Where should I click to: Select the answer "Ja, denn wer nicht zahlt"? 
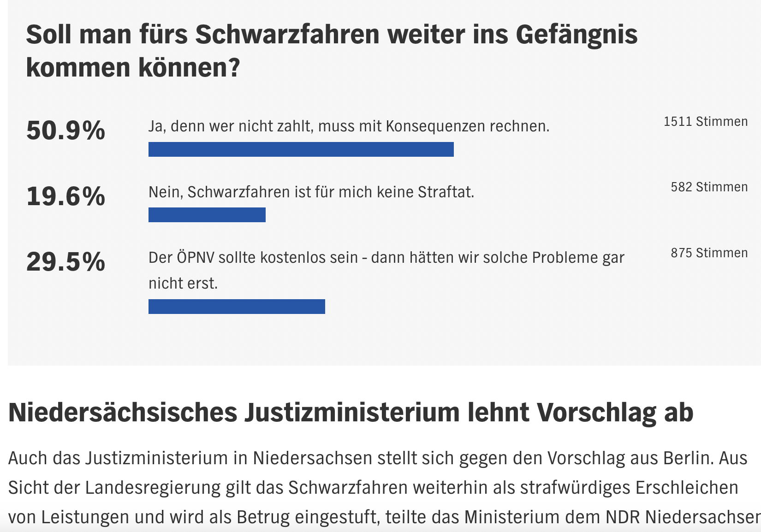[349, 126]
